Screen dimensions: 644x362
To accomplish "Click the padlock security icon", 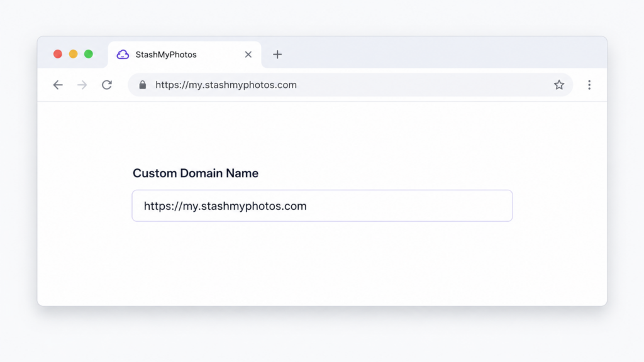I will (x=143, y=85).
